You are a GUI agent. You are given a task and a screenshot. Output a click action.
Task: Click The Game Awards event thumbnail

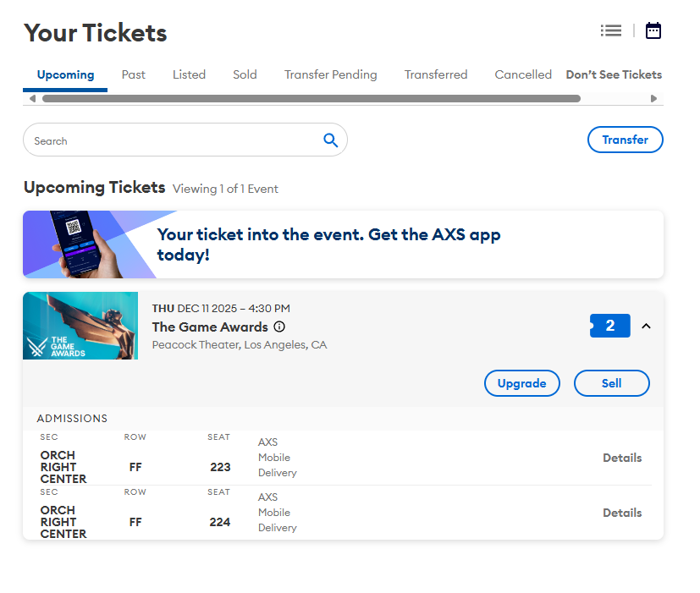tap(80, 326)
